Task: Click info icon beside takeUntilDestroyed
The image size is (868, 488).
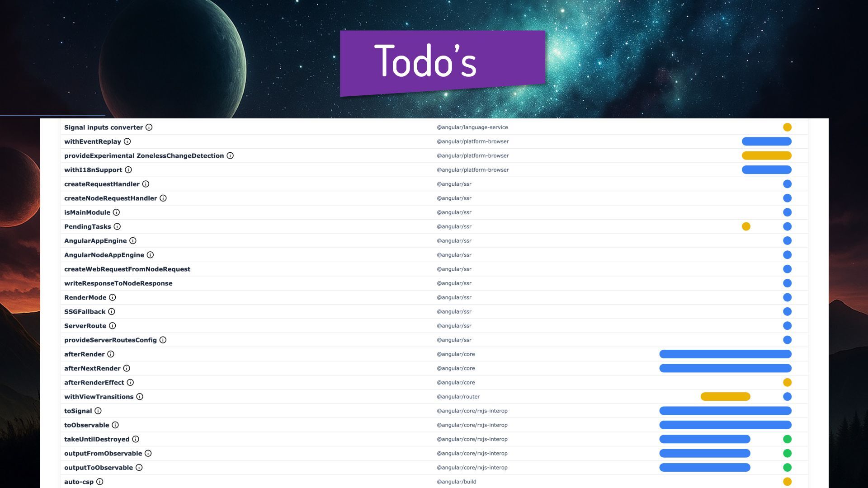Action: point(136,439)
